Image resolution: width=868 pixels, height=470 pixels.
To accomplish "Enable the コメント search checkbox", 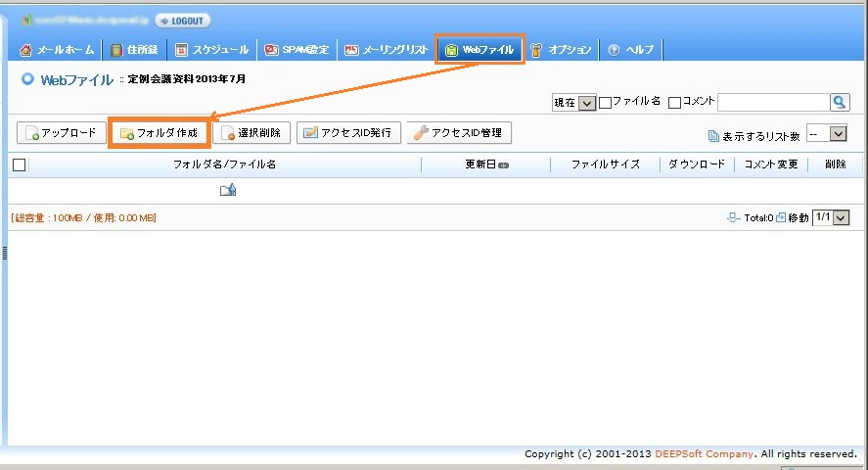I will click(675, 102).
